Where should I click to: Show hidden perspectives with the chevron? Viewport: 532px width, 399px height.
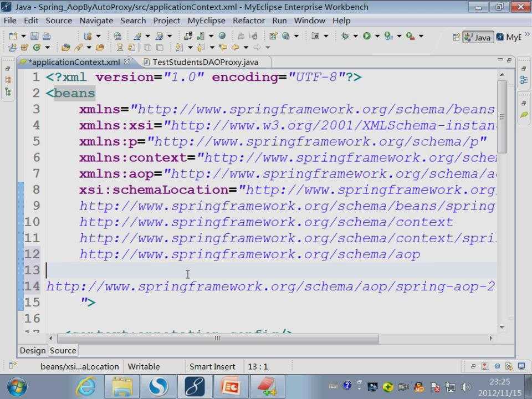(527, 34)
